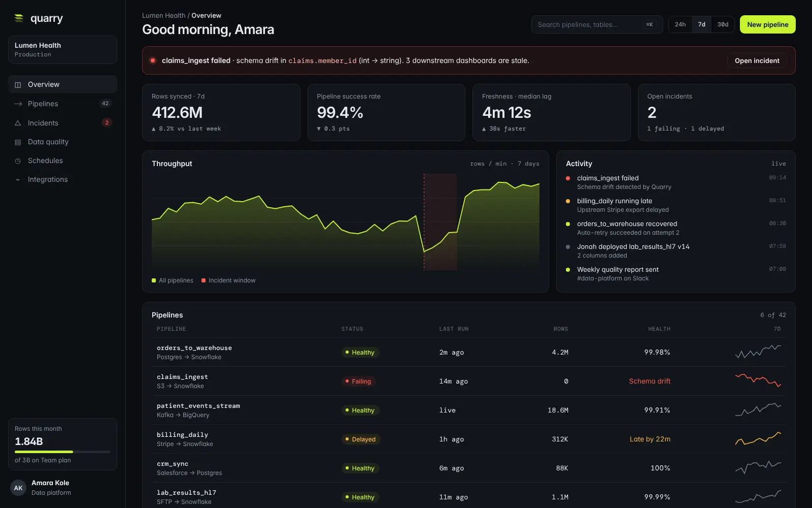Open the claims_ingest pipeline row
Viewport: 812px width, 508px height.
(468, 381)
